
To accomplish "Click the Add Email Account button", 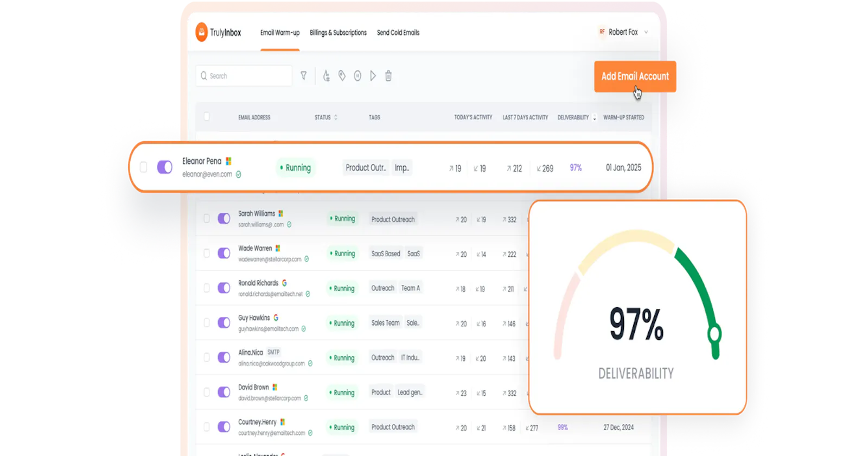I will 635,77.
